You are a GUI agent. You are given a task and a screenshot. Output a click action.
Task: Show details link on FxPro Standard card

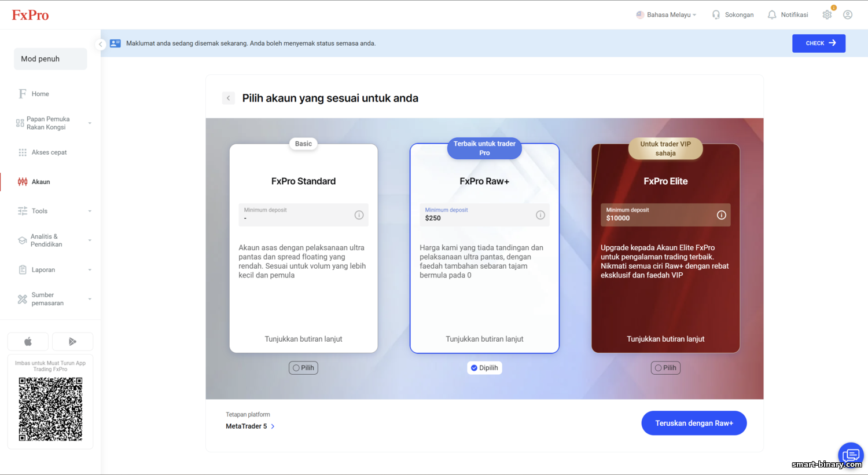pyautogui.click(x=303, y=339)
